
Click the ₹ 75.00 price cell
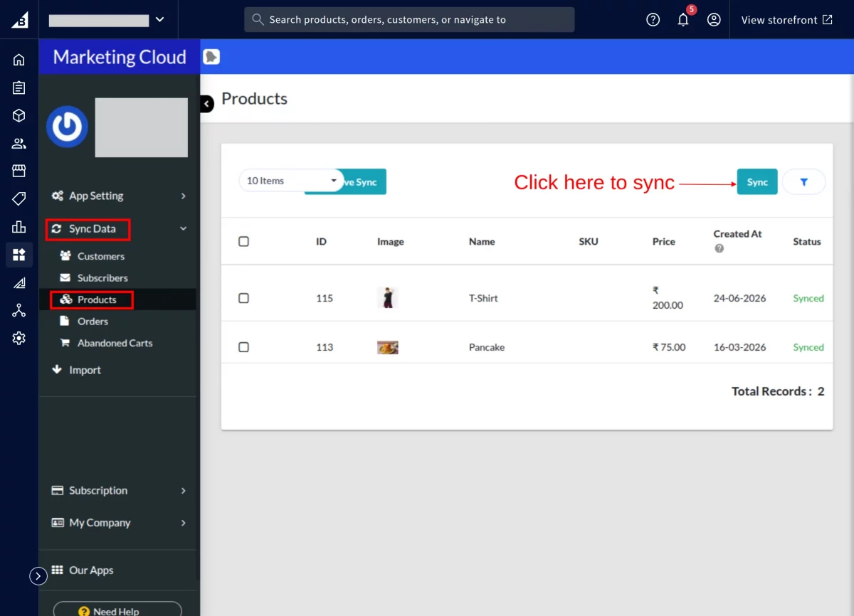tap(669, 347)
